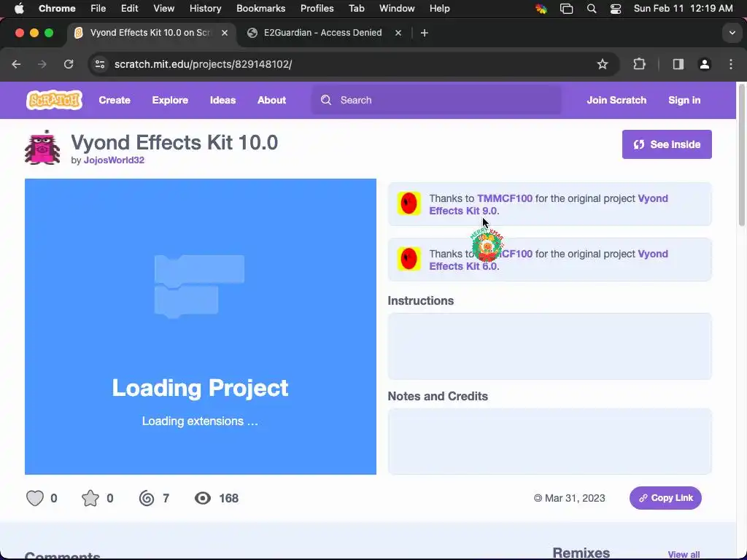Click the Instructions text box

point(549,346)
